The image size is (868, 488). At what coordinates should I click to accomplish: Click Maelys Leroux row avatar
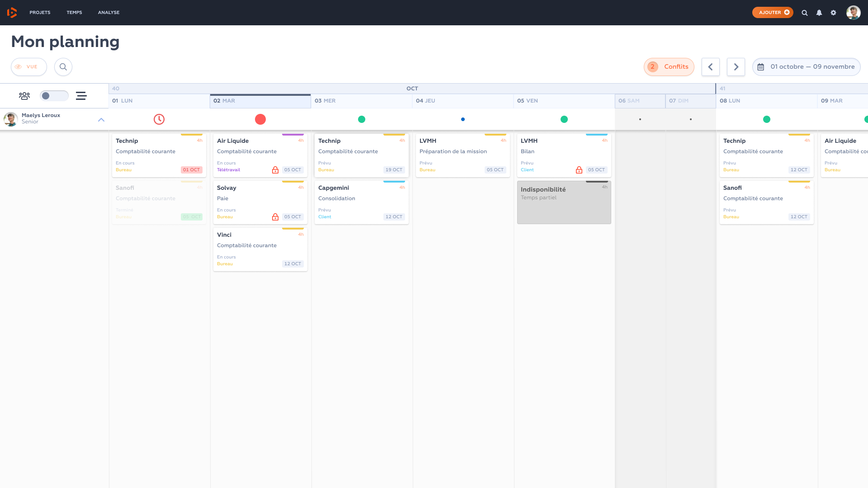(11, 119)
